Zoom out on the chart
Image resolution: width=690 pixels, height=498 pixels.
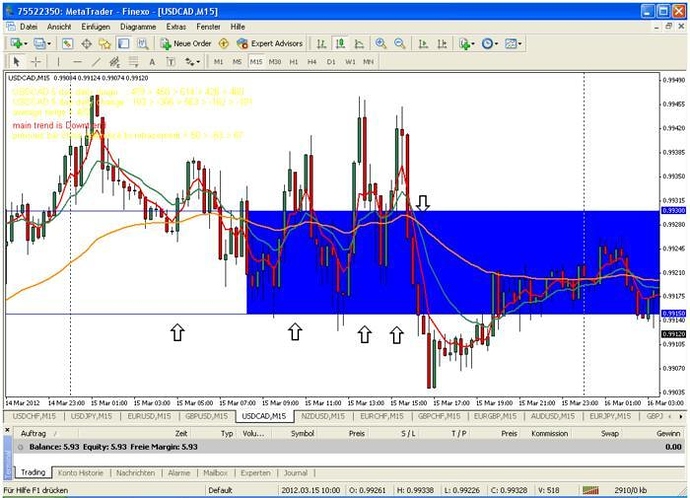[x=400, y=44]
